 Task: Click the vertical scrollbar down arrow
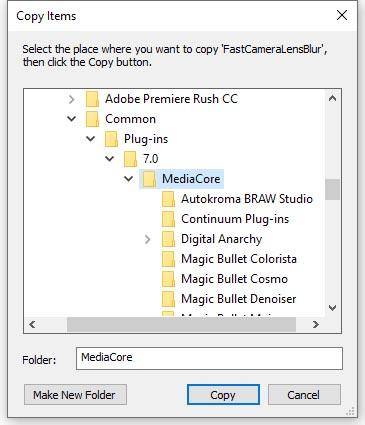pos(332,308)
